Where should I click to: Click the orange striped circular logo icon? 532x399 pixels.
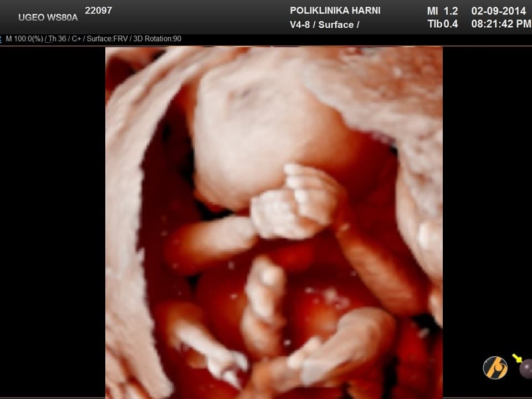coord(495,367)
